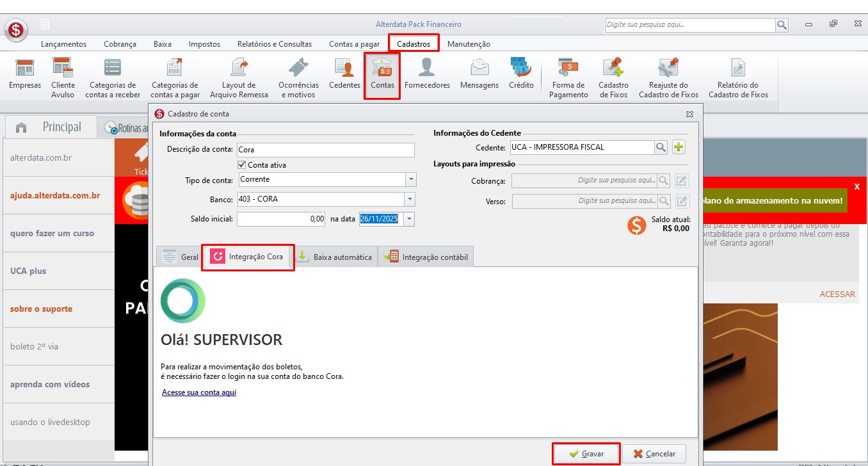Screen dimensions: 868x466
Task: Open boleto 2º via sidebar link
Action: pos(60,346)
